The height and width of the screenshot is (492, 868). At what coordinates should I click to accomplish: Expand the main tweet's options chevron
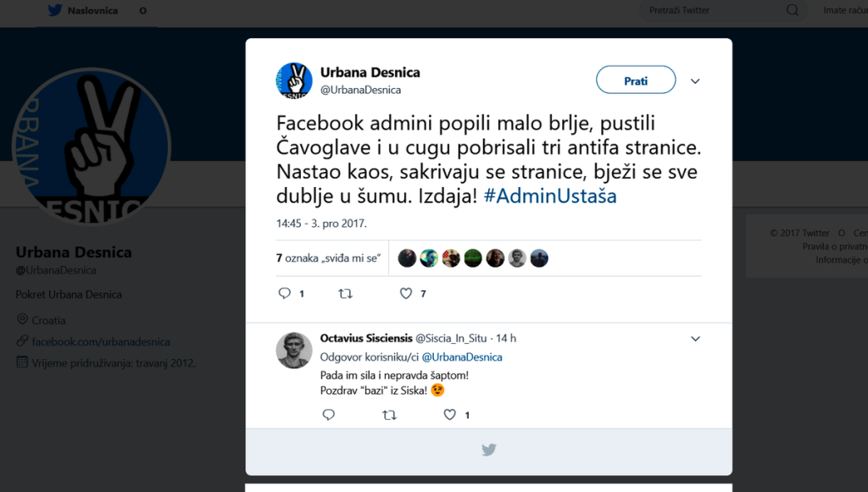(695, 81)
